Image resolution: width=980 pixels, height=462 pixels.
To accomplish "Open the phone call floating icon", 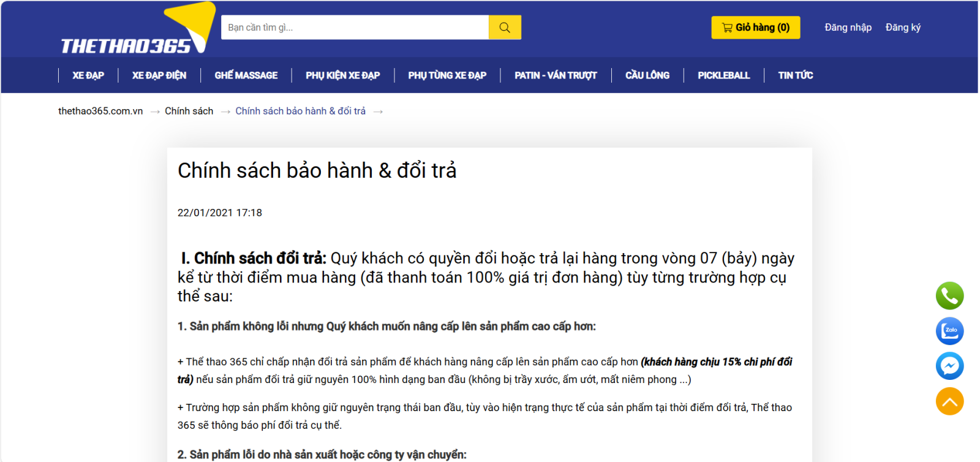I will (949, 296).
